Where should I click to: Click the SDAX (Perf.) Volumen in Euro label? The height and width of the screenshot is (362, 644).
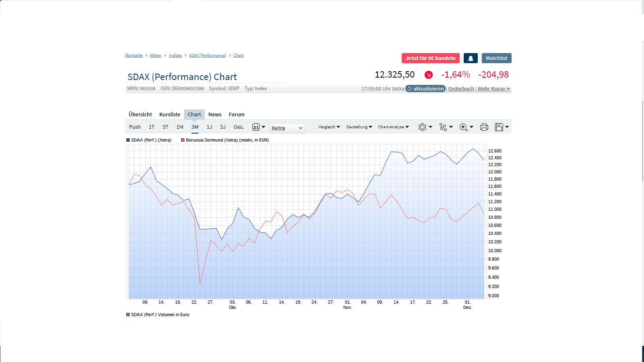click(x=160, y=315)
